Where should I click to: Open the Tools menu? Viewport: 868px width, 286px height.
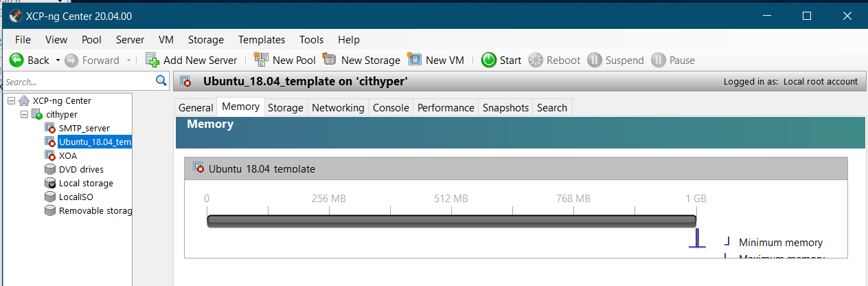[311, 40]
